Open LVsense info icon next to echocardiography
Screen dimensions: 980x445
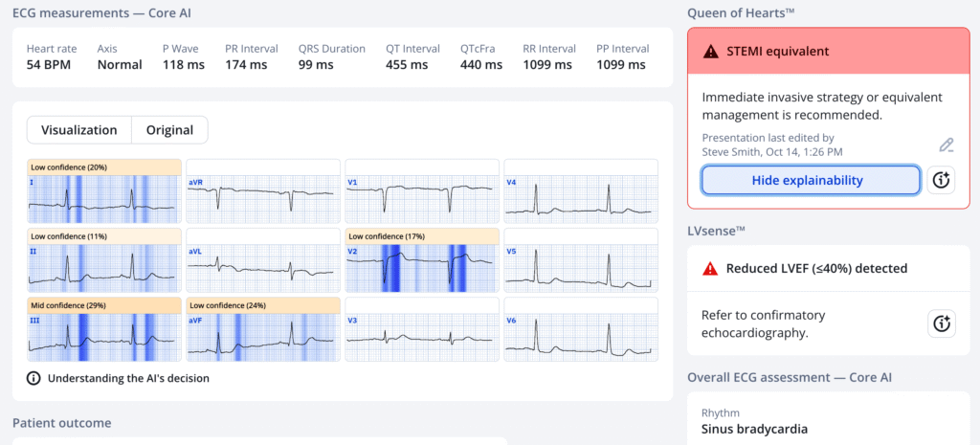coord(941,323)
